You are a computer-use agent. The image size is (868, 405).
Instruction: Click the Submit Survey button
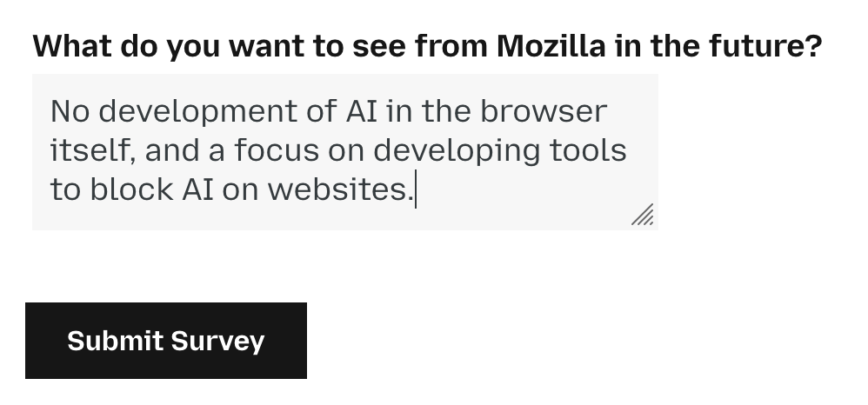[x=165, y=341]
